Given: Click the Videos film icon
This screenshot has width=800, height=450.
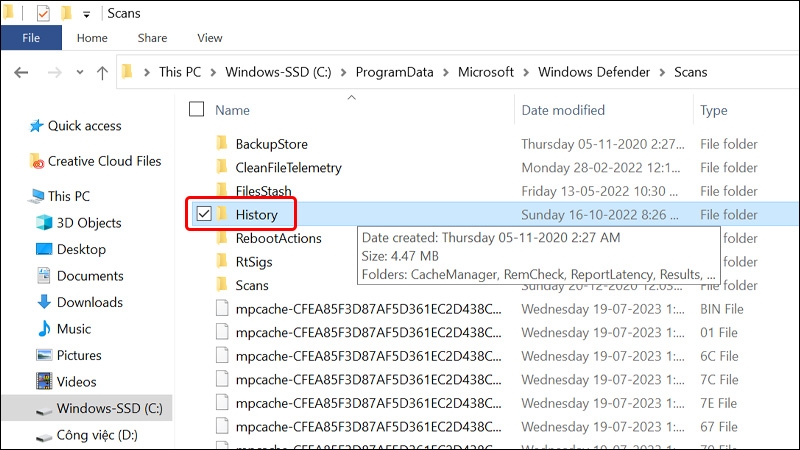Looking at the screenshot, I should pos(44,382).
